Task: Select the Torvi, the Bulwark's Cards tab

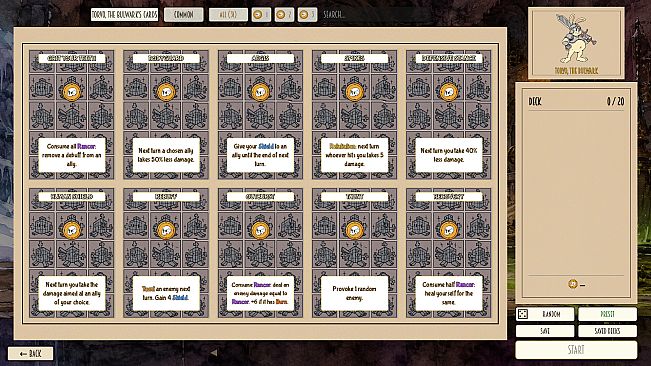Action: click(125, 15)
